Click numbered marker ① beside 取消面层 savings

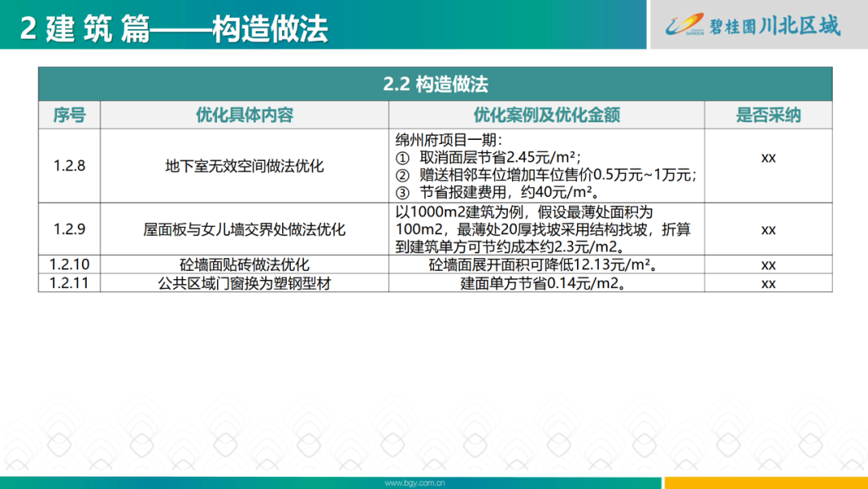coord(401,158)
